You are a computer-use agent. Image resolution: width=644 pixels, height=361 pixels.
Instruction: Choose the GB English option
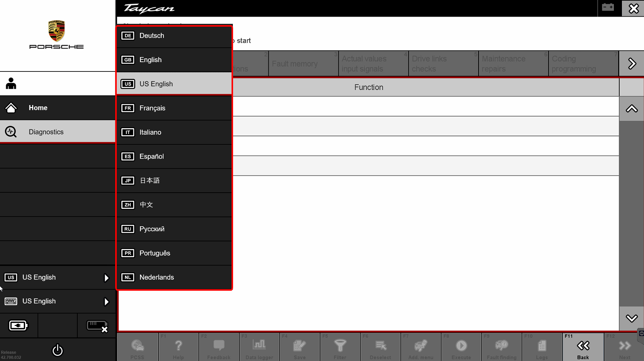[174, 60]
